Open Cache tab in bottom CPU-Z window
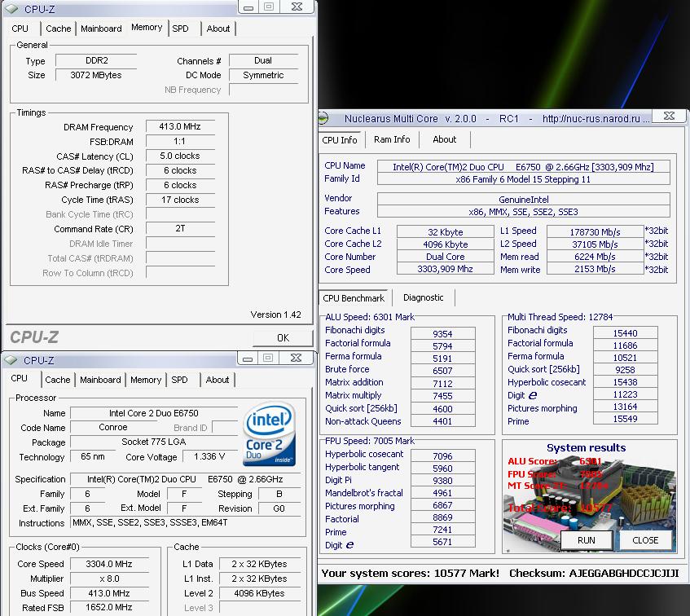This screenshot has width=690, height=616. pos(57,380)
